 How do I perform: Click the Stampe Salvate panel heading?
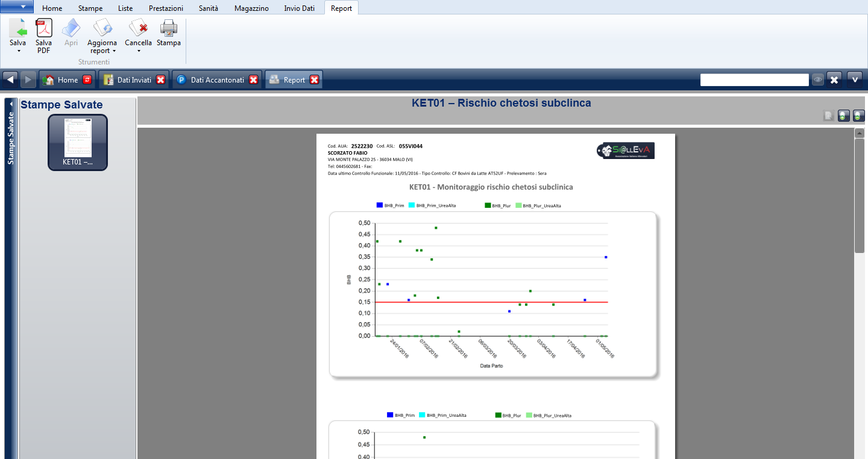(x=61, y=105)
